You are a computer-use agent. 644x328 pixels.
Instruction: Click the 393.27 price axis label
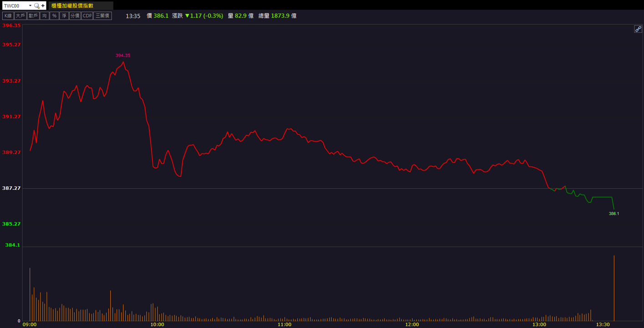tap(11, 81)
